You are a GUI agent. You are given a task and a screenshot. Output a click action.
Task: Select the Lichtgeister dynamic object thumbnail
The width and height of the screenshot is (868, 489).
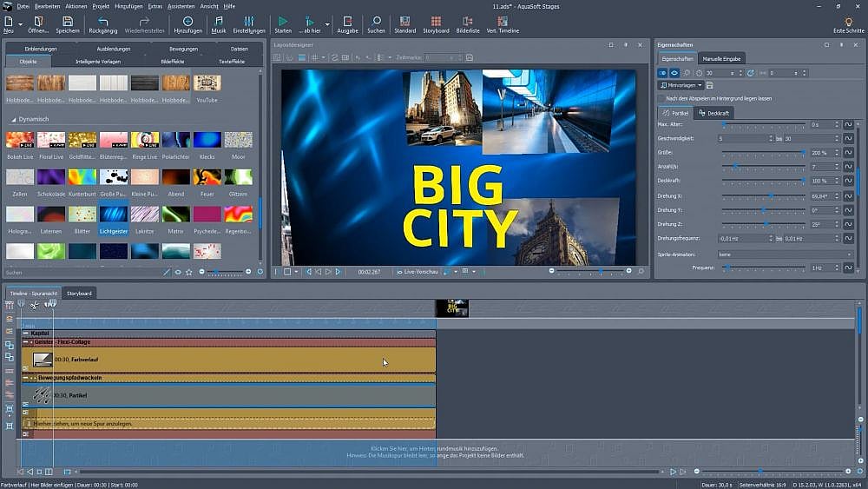114,214
